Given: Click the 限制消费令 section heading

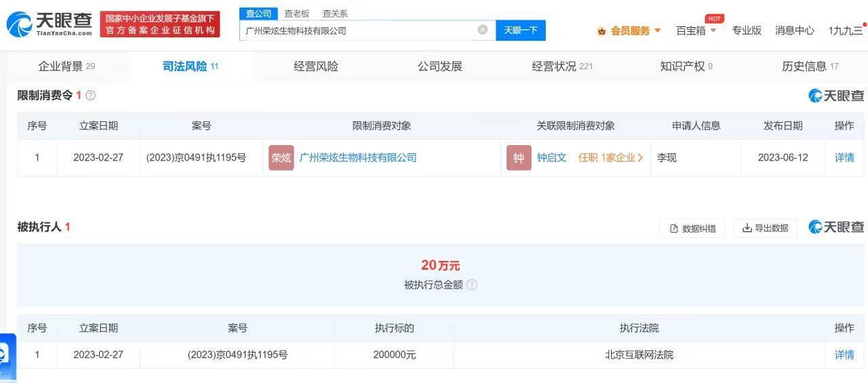Looking at the screenshot, I should [x=45, y=96].
